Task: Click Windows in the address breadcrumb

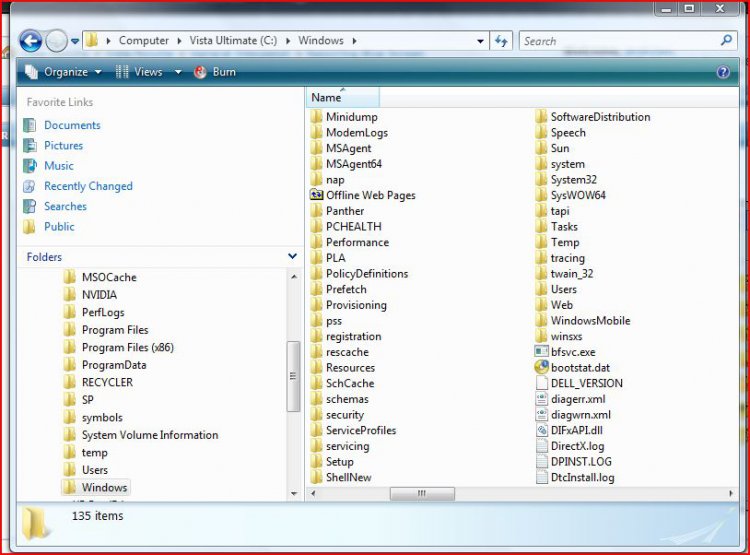Action: pyautogui.click(x=320, y=41)
